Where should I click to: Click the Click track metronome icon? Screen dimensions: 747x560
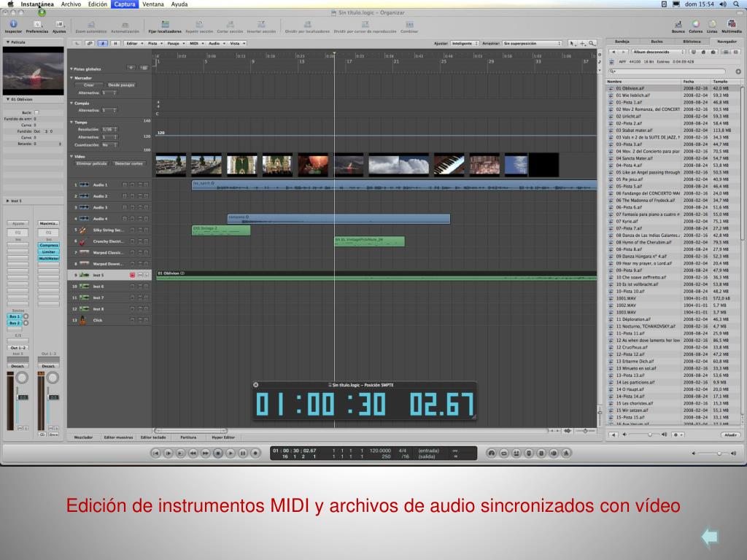click(x=83, y=320)
